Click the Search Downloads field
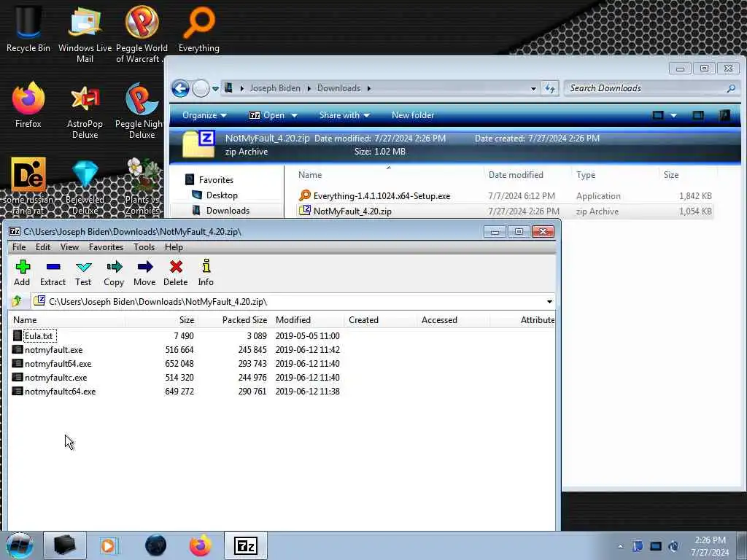 (x=651, y=88)
